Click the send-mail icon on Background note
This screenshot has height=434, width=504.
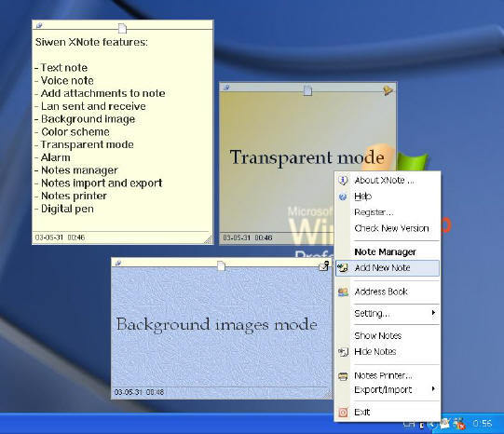click(x=324, y=266)
